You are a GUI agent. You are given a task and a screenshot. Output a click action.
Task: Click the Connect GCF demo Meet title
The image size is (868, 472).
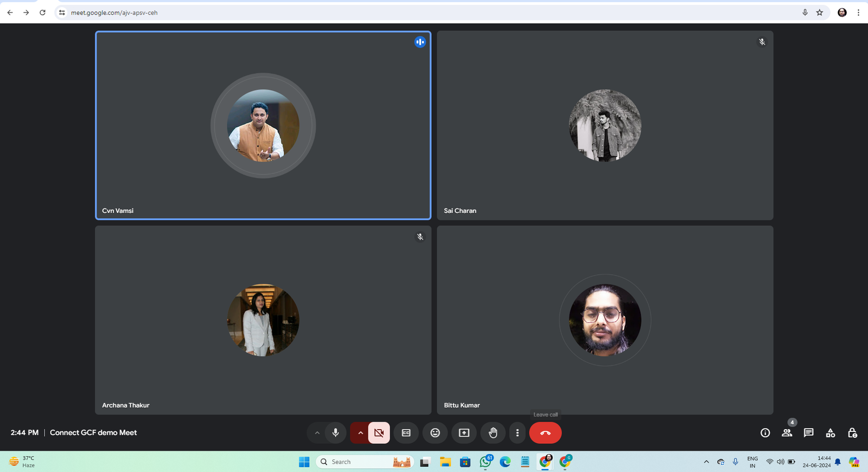tap(93, 432)
